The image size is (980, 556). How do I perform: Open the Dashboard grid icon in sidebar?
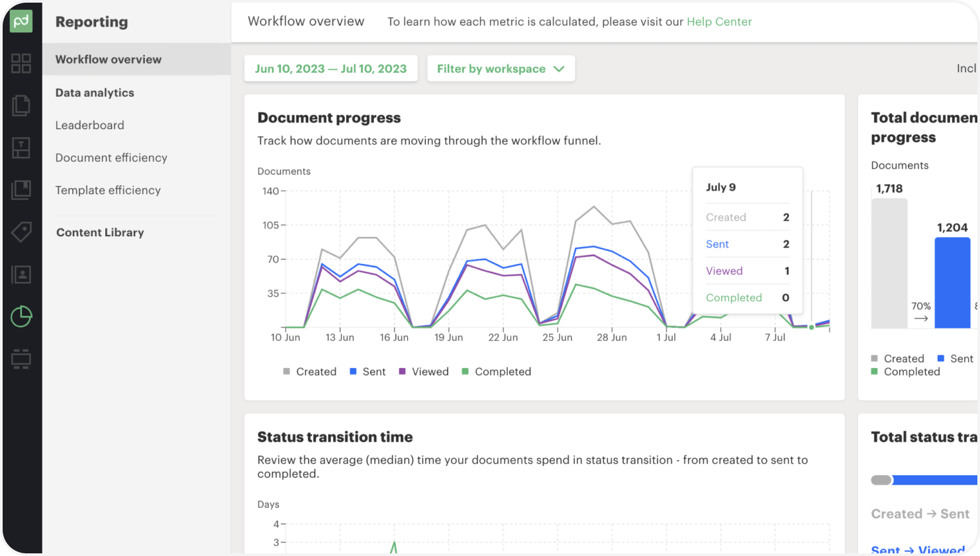21,64
